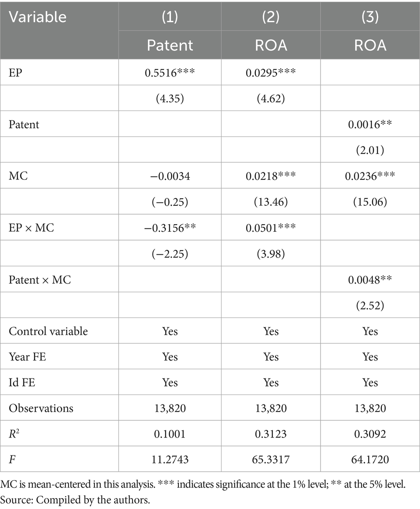Screen dimensions: 420x509
Task: Click the 0.0295*** value in EP row
Action: coord(271,72)
